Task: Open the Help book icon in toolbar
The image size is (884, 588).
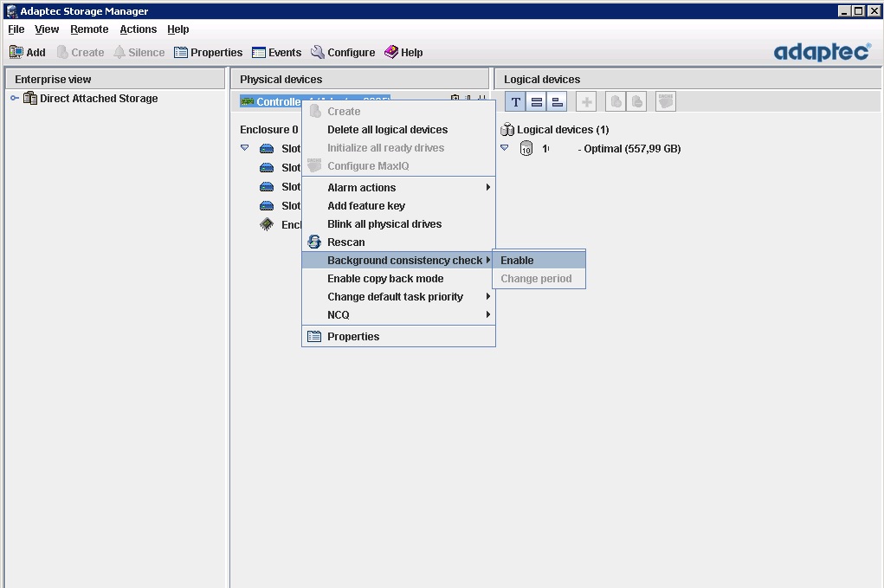Action: (x=391, y=53)
